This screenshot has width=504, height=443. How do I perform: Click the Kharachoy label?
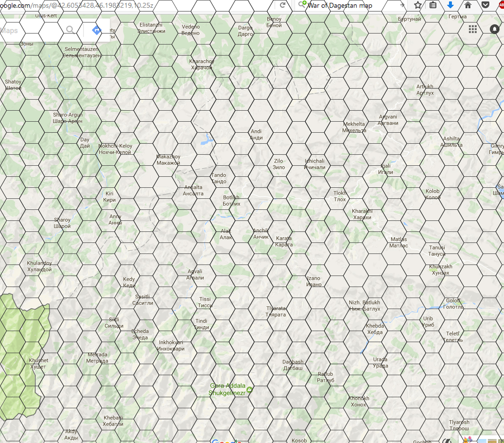point(202,64)
